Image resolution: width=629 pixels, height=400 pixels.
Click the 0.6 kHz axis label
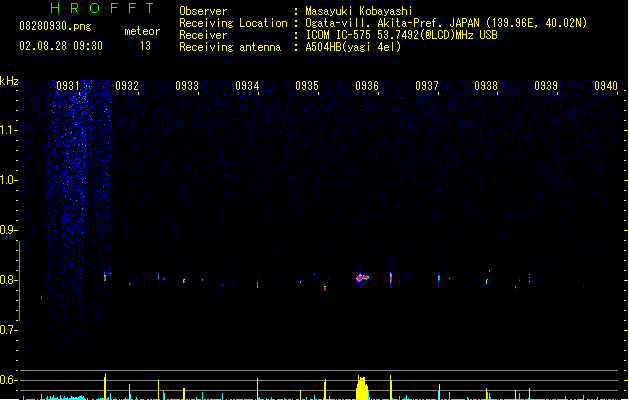8,380
